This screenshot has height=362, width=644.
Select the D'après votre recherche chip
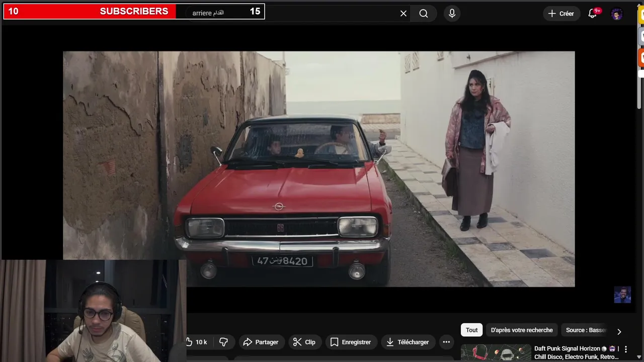(522, 330)
